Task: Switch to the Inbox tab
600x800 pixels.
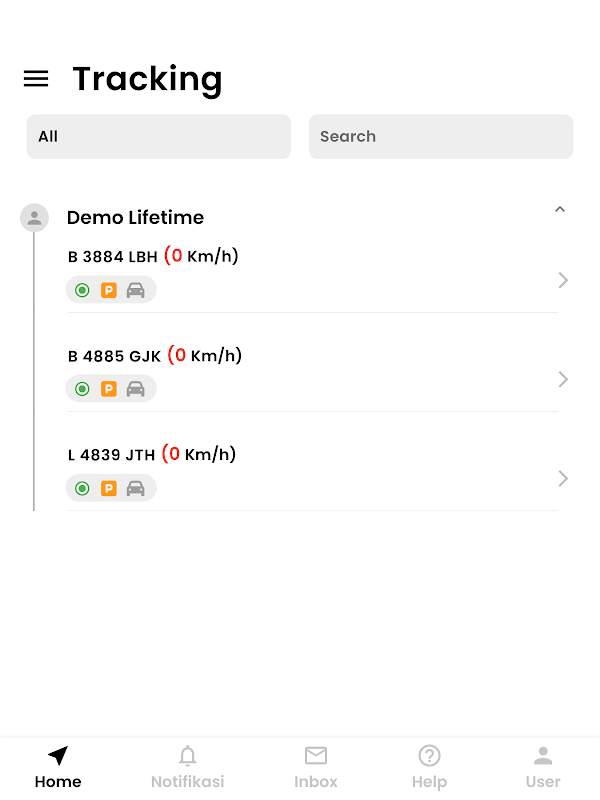Action: click(x=316, y=767)
